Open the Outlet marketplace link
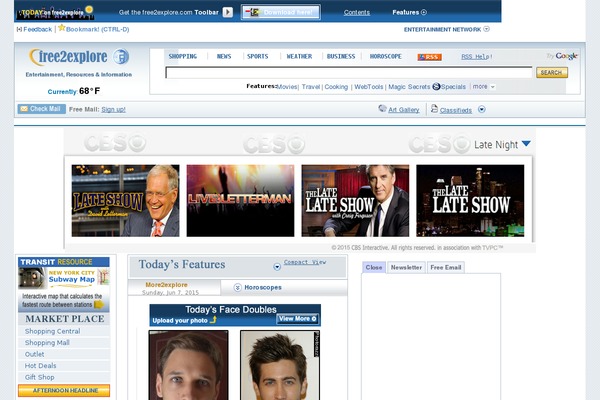The image size is (600, 400). [x=34, y=354]
